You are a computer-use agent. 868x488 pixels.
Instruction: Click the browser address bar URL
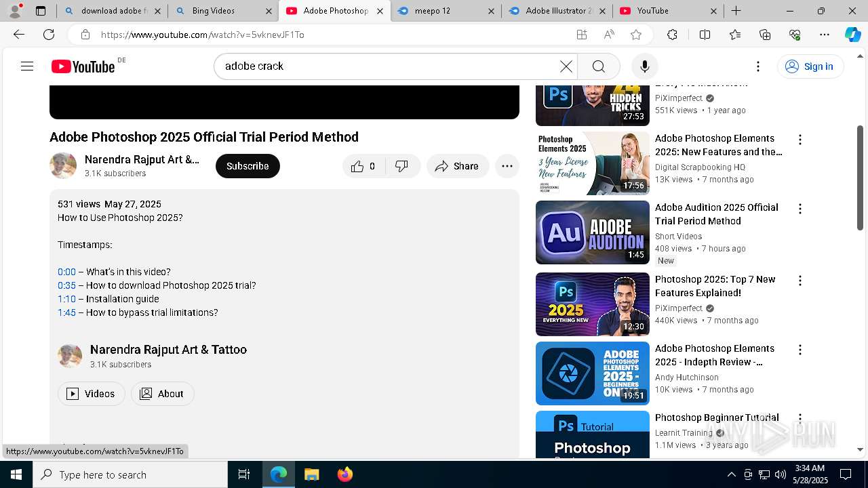202,35
